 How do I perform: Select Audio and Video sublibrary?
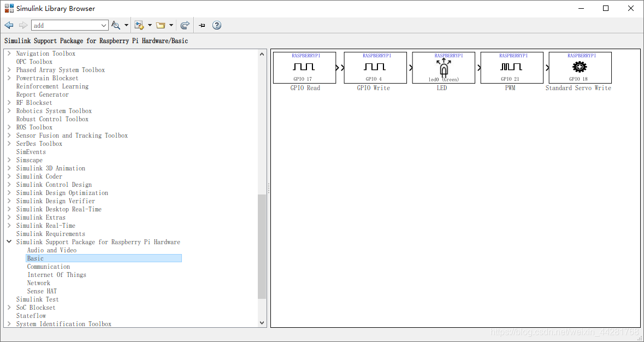coord(52,250)
